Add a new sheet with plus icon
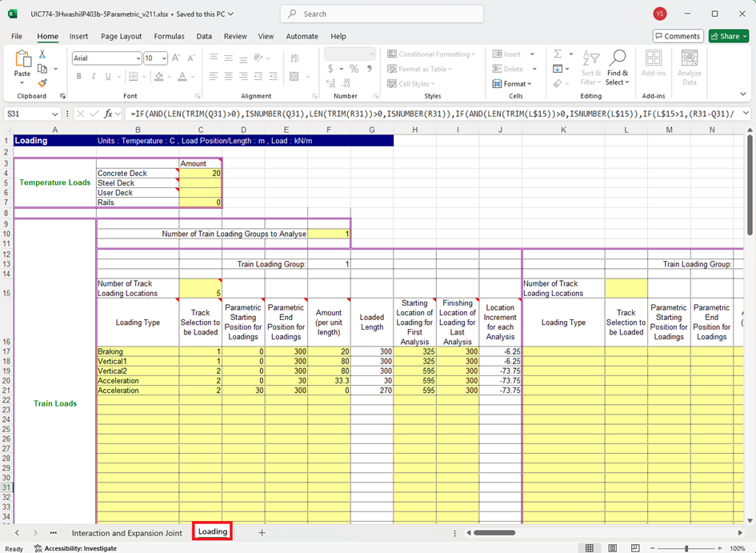The image size is (756, 553). pos(262,532)
